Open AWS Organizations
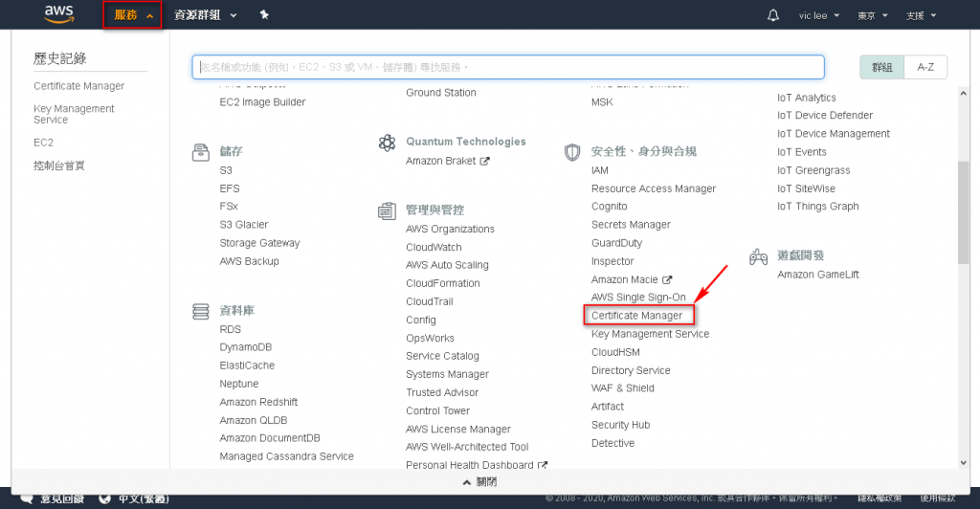Screen dimensions: 980x509 pyautogui.click(x=450, y=229)
